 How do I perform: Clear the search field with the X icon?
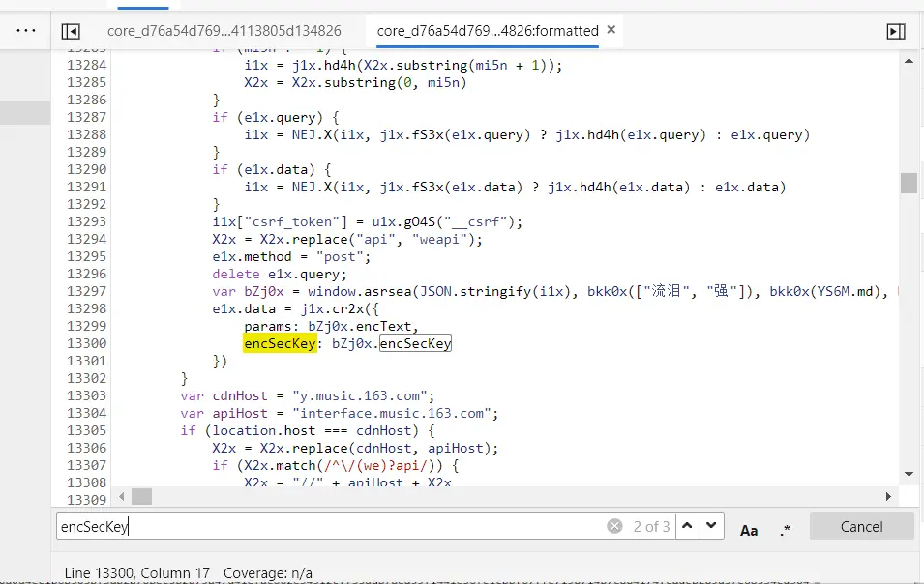[614, 526]
